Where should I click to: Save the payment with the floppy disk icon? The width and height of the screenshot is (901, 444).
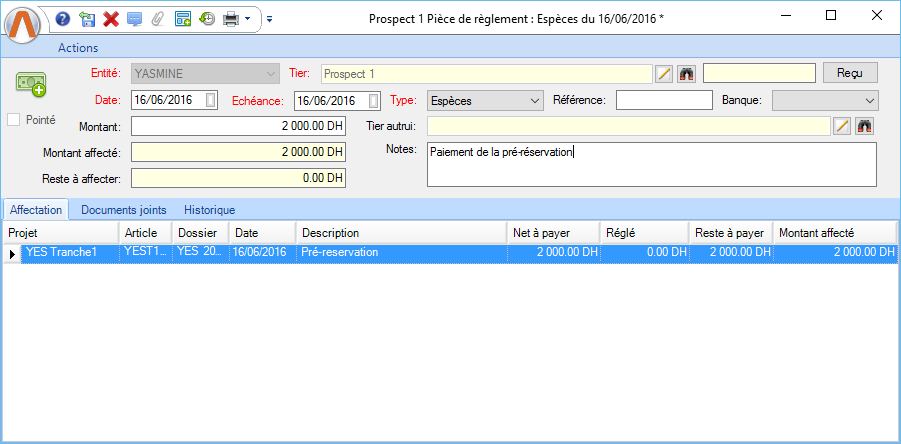pyautogui.click(x=87, y=18)
